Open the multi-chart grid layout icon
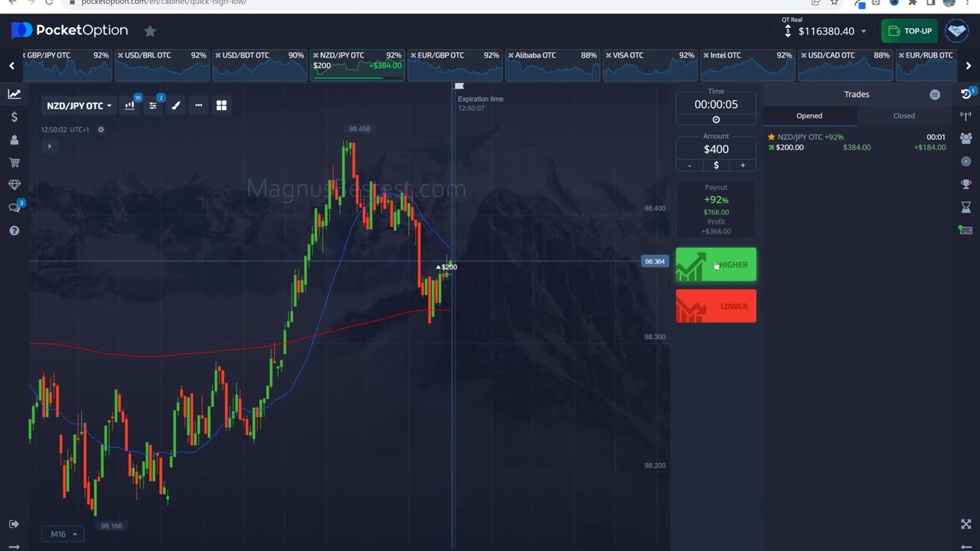Image resolution: width=980 pixels, height=551 pixels. [221, 106]
